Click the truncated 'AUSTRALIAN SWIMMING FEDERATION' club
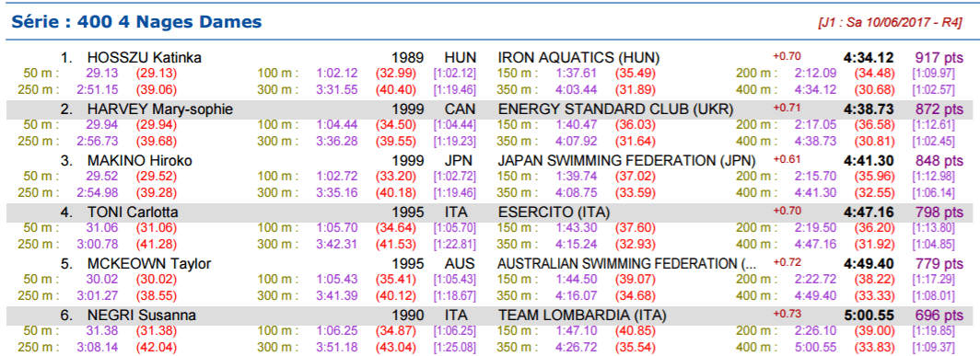The height and width of the screenshot is (356, 980). [627, 264]
